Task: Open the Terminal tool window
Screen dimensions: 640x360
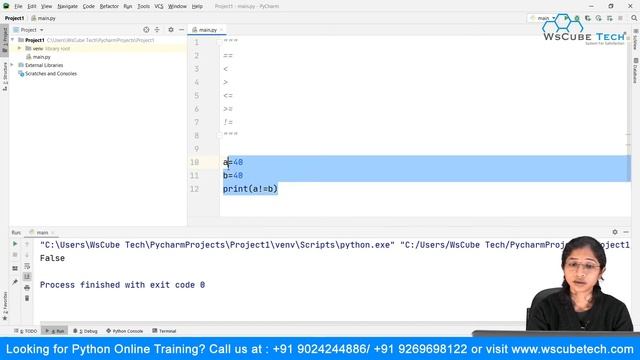Action: [164, 331]
